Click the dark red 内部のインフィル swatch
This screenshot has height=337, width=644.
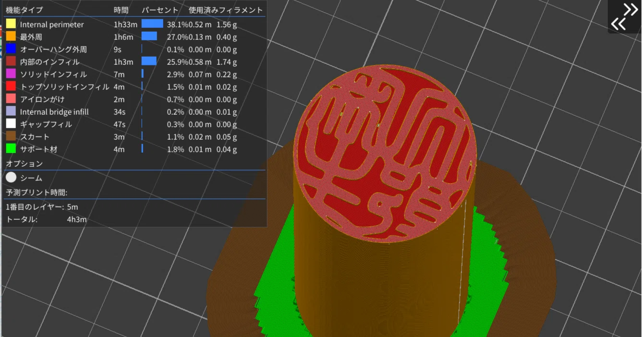point(11,62)
